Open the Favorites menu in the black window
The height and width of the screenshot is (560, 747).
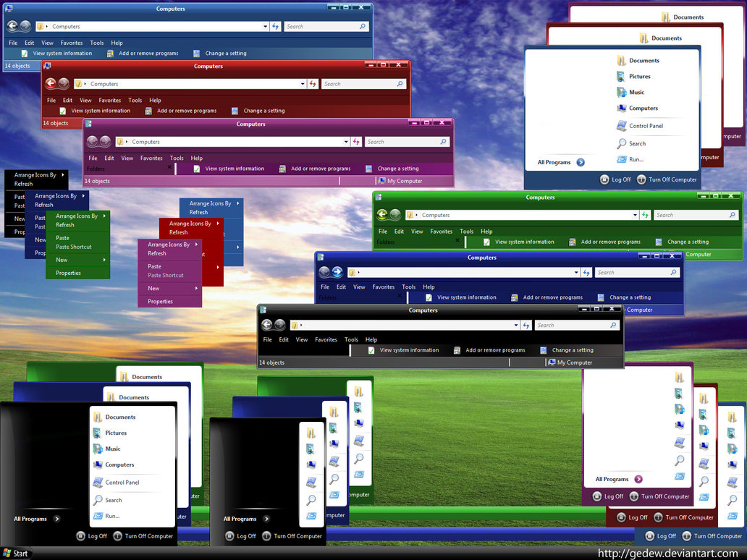point(326,339)
